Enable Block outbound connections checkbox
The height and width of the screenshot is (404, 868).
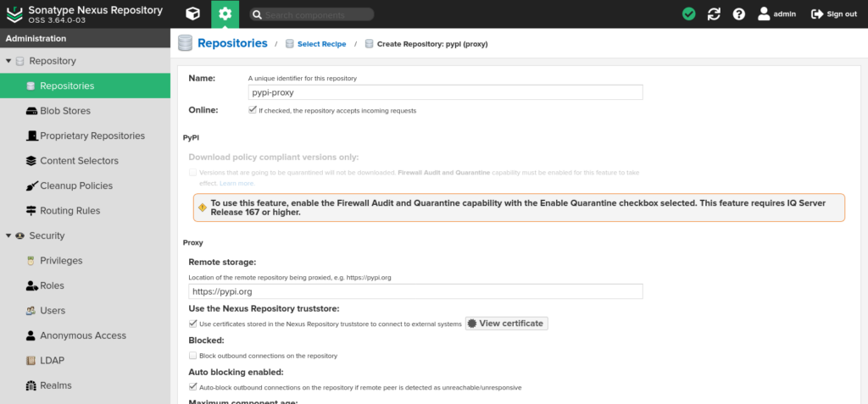(x=192, y=355)
